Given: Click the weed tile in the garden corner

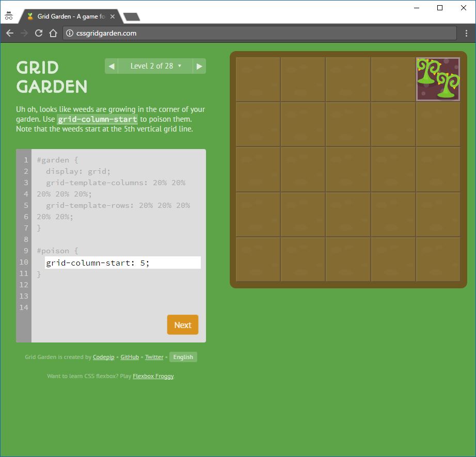Looking at the screenshot, I should (438, 79).
